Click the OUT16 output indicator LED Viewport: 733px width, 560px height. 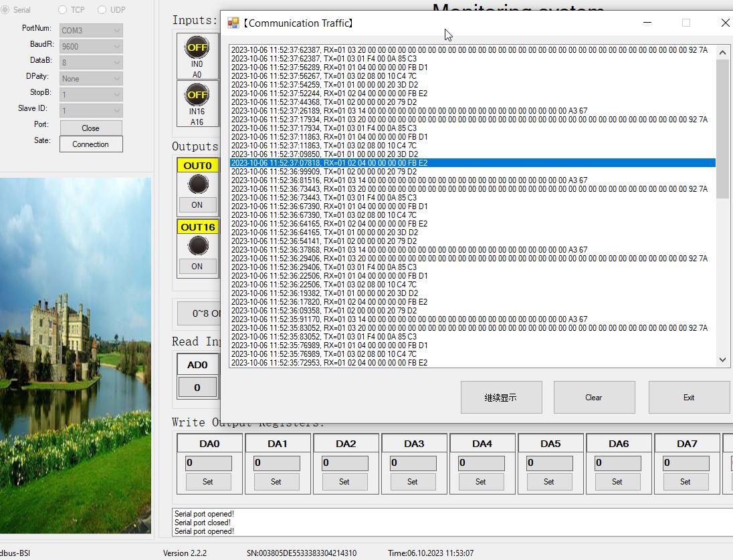tap(198, 245)
